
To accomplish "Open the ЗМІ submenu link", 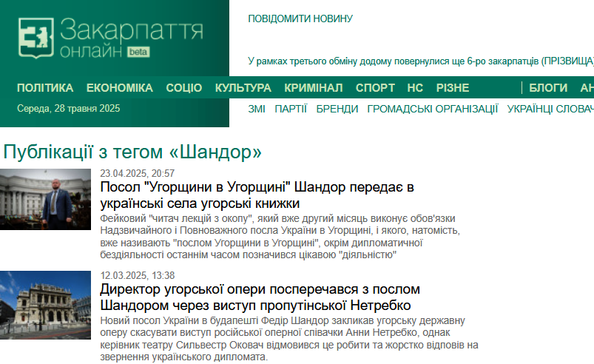I will point(257,109).
